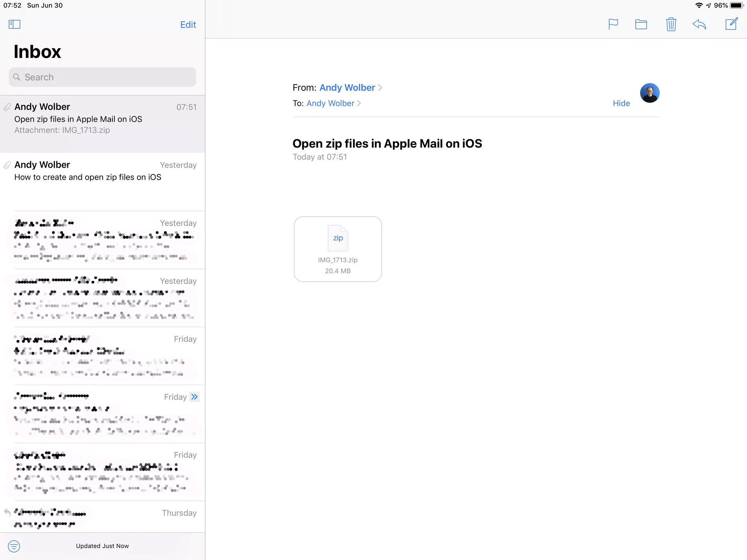Expand the chevron next to To Andy Wolber
The height and width of the screenshot is (560, 747).
(x=359, y=103)
